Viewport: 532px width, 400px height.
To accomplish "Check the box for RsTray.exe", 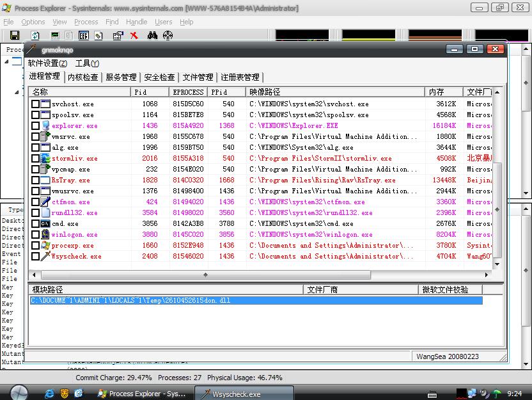I will [35, 180].
